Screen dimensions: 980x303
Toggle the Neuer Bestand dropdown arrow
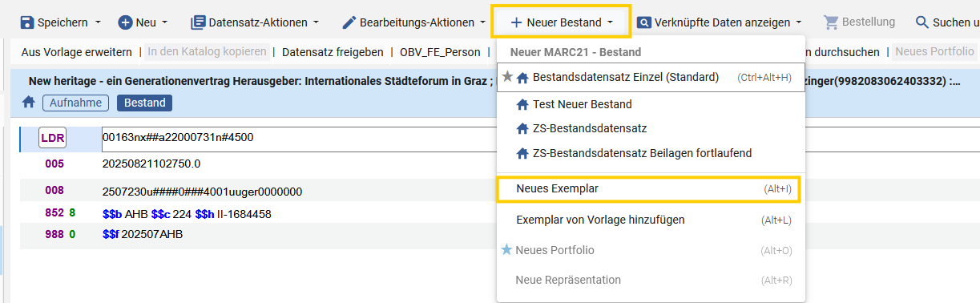coord(611,22)
